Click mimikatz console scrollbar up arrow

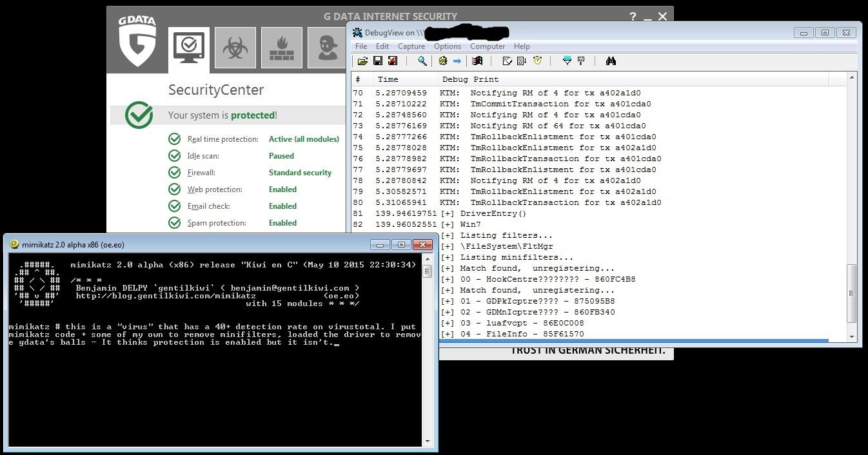click(427, 259)
